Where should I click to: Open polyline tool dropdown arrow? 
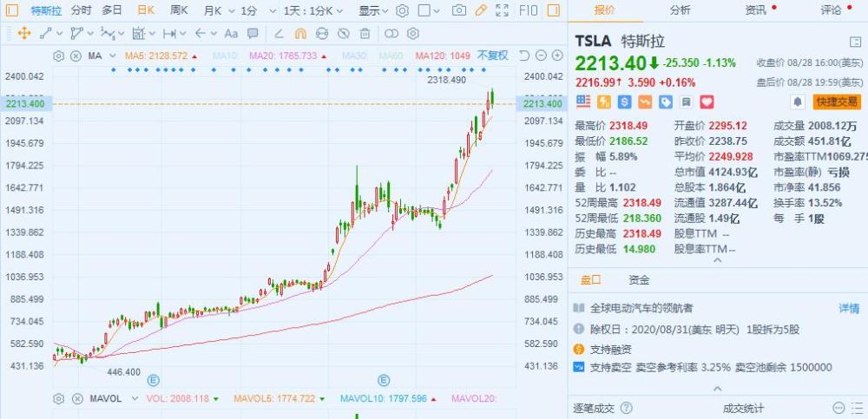90,35
